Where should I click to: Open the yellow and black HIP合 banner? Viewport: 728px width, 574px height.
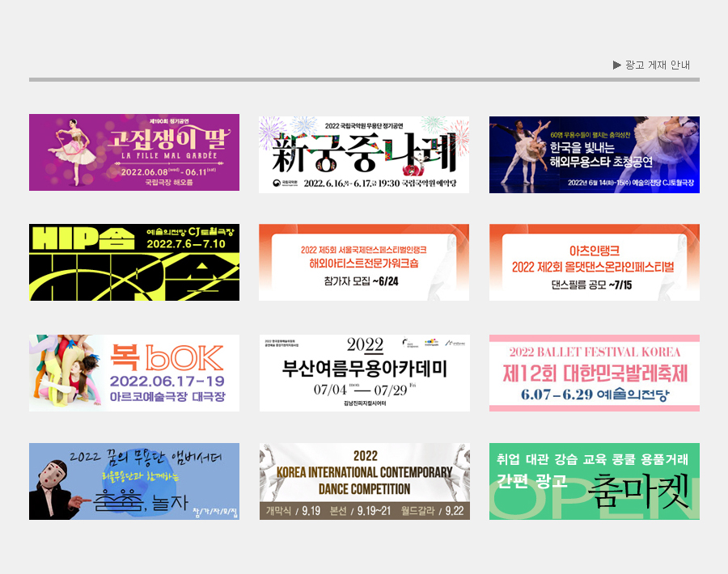pyautogui.click(x=134, y=262)
